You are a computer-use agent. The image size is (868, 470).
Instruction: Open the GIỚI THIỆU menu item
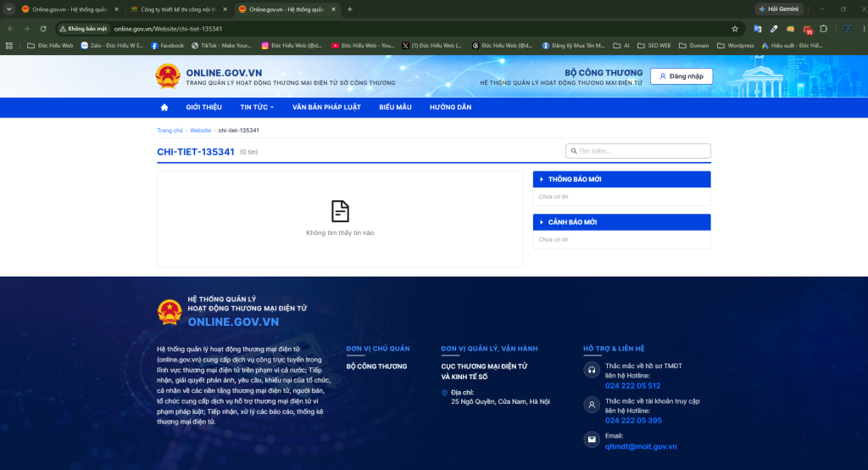tap(203, 108)
